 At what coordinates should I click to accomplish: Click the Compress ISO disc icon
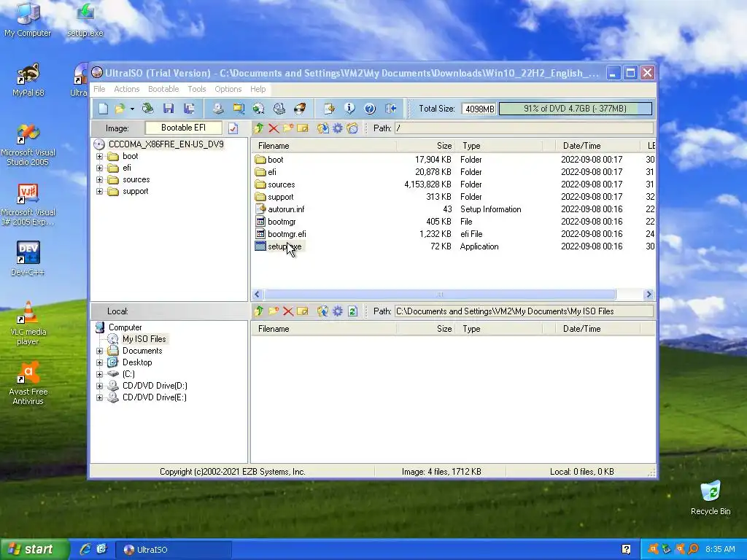pos(258,109)
